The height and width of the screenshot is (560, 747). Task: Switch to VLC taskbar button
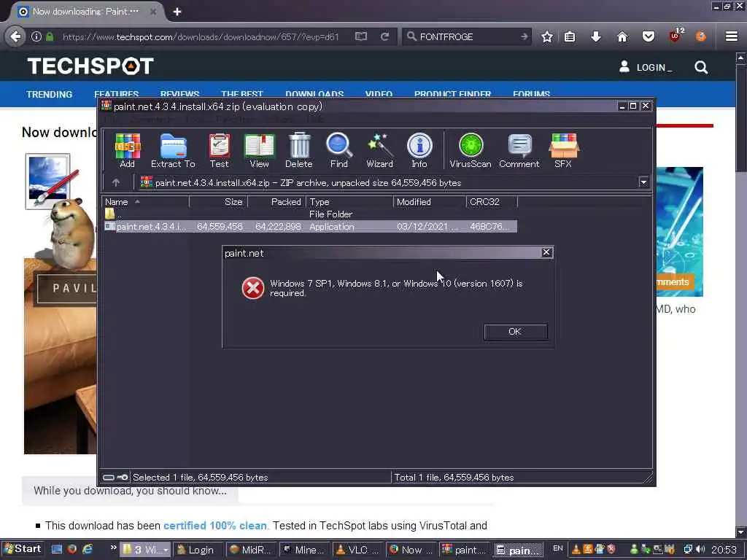pyautogui.click(x=357, y=550)
